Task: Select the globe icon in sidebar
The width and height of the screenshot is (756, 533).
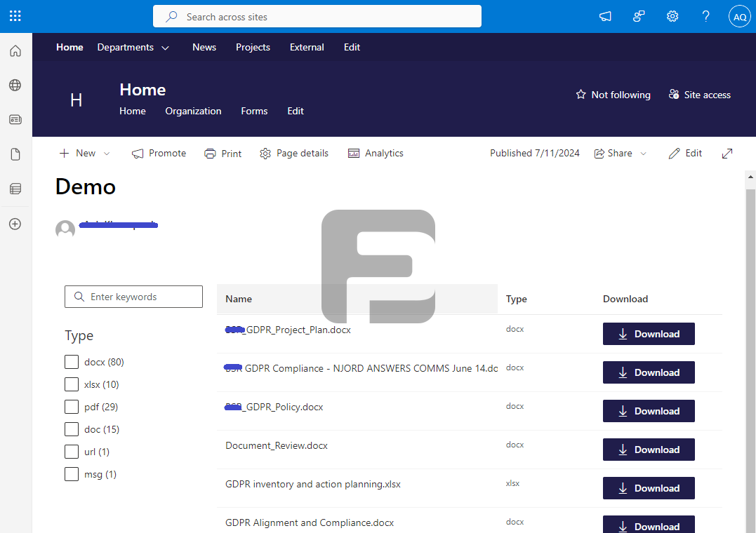Action: coord(15,85)
